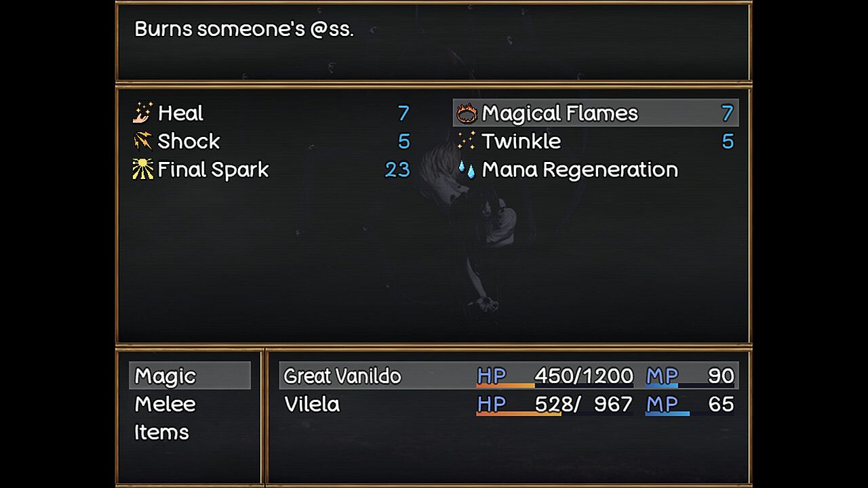Use the Mana Regeneration skill

pos(580,169)
